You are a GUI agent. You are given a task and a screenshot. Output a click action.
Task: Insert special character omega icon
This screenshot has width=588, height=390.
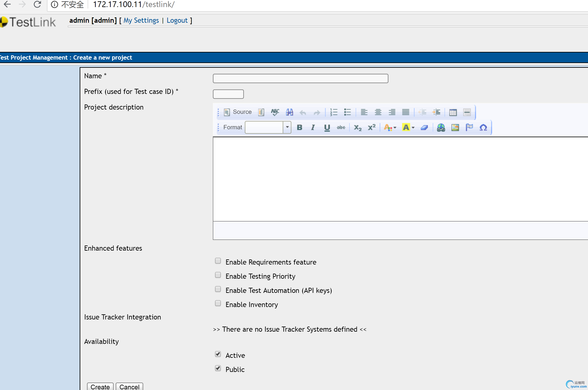tap(483, 127)
